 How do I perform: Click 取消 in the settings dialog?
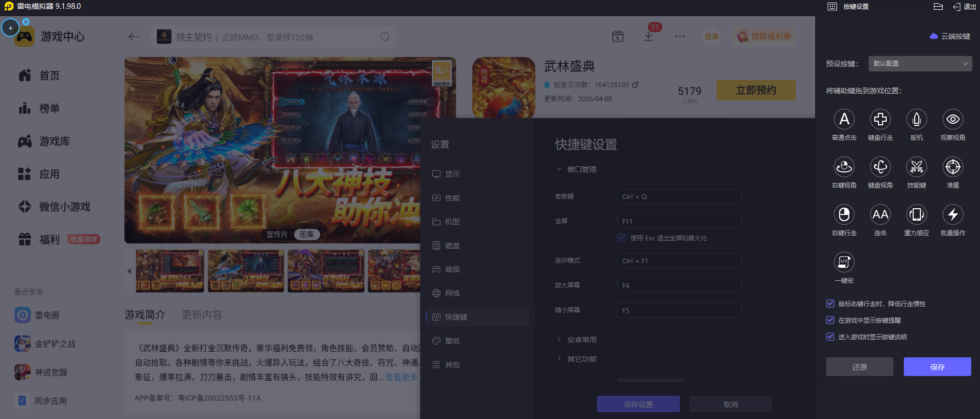(x=731, y=404)
